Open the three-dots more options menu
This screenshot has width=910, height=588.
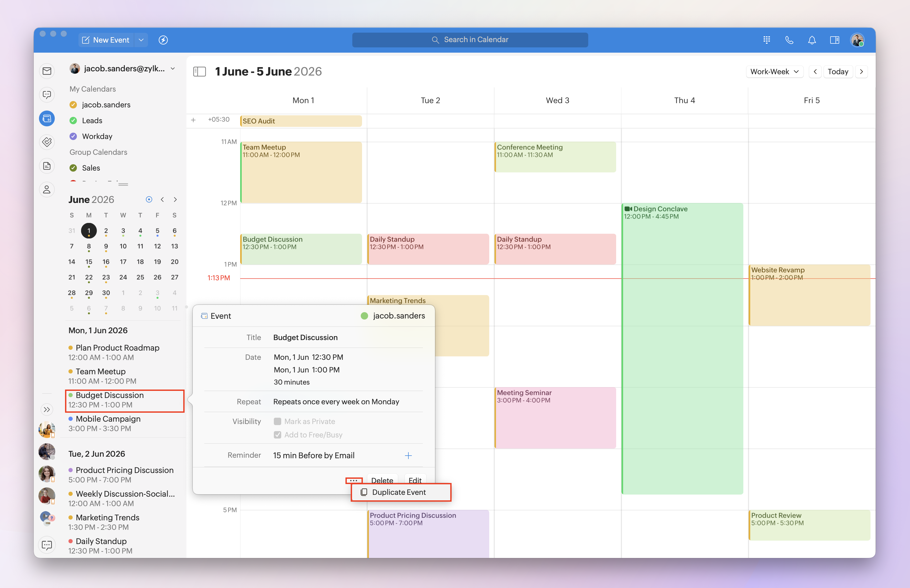[x=354, y=480]
